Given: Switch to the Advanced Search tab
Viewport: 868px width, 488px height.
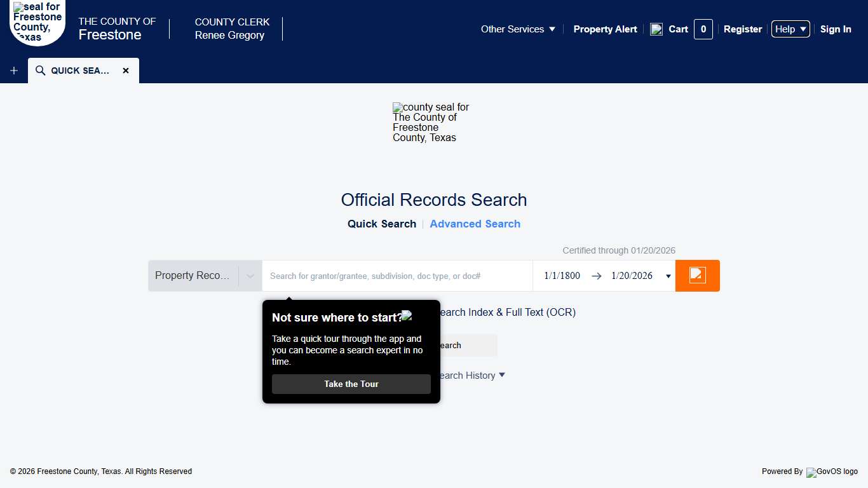Looking at the screenshot, I should (x=475, y=224).
